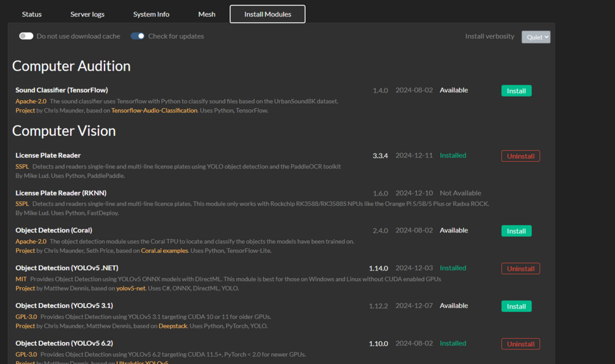Image resolution: width=615 pixels, height=364 pixels.
Task: Uninstall Object Detection (YOLOv5 6.2) module
Action: click(520, 344)
